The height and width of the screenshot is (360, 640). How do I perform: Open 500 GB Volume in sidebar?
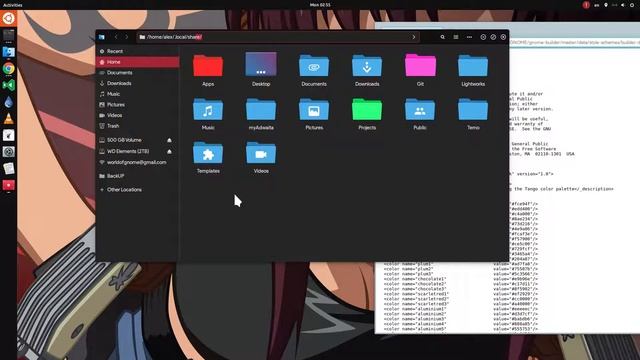pos(124,140)
